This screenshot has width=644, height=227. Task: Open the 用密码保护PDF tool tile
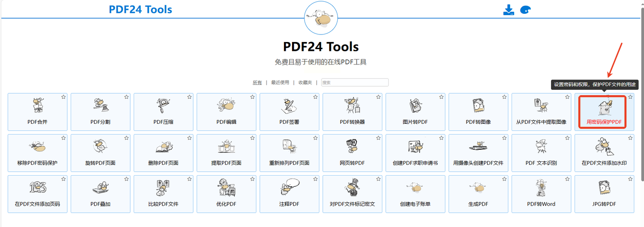click(605, 112)
